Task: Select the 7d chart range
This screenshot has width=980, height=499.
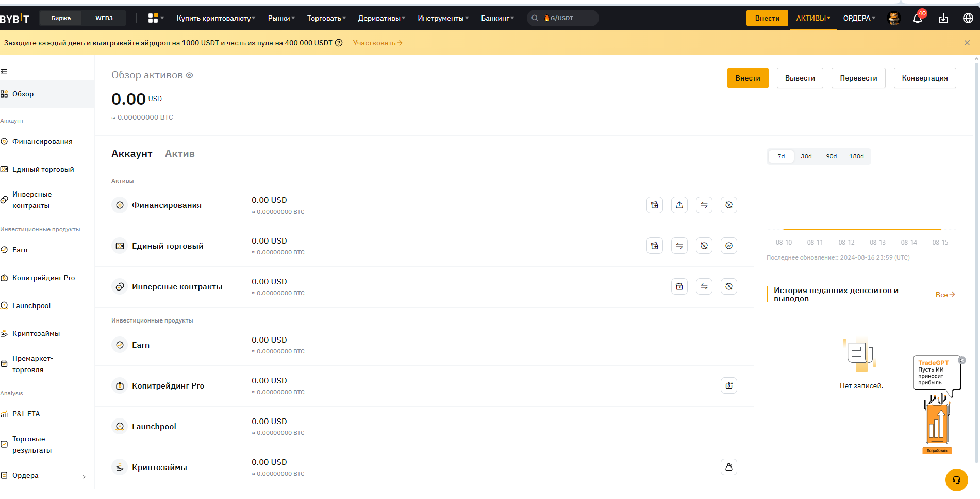Action: tap(781, 156)
